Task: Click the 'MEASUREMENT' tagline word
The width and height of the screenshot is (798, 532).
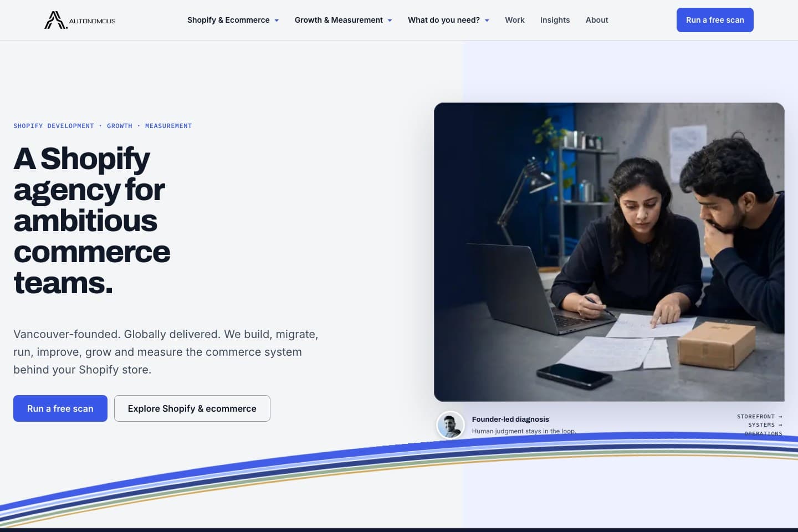Action: click(168, 126)
